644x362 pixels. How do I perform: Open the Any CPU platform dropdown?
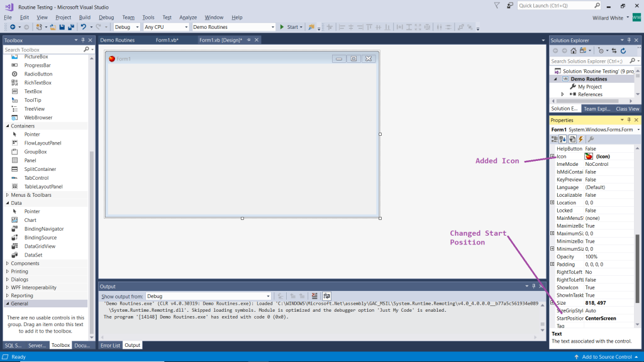coord(166,27)
